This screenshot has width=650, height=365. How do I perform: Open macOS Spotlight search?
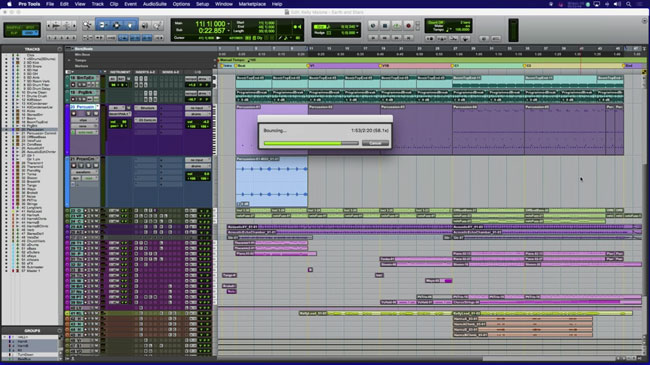628,4
